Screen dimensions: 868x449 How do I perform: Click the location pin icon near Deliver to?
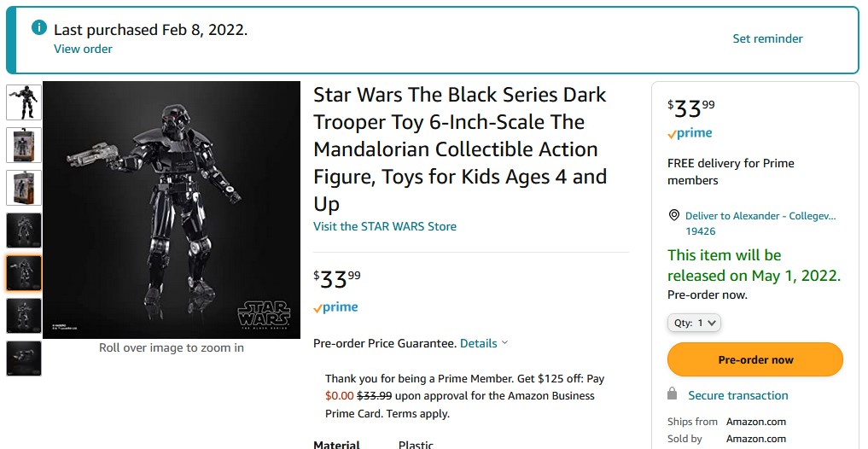[x=673, y=216]
